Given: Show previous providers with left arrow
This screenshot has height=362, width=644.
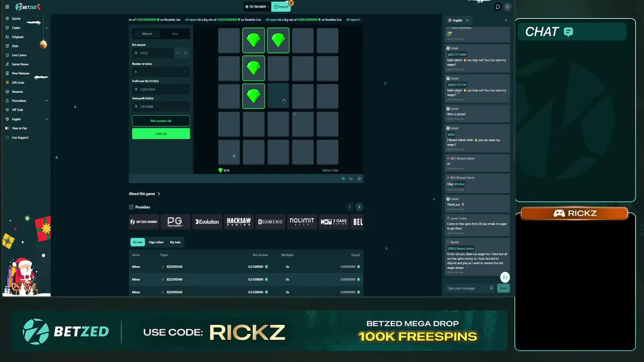Looking at the screenshot, I should click(x=350, y=207).
